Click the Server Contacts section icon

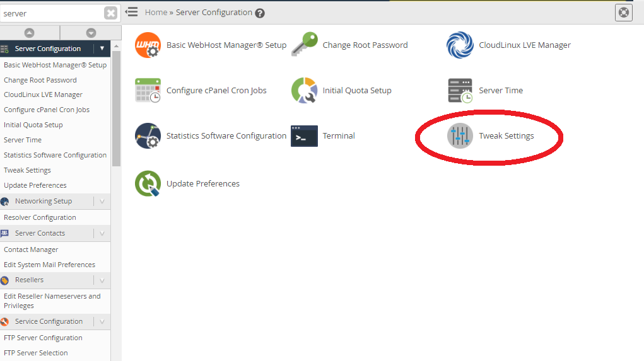[5, 233]
